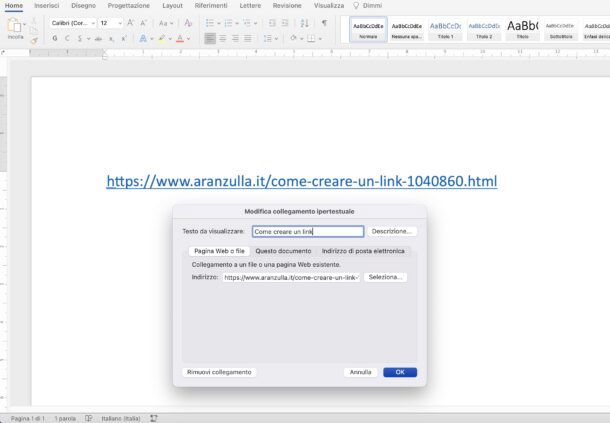Toggle show paragraph marks pilcrow
Viewport: 610px width, 423px height.
324,23
